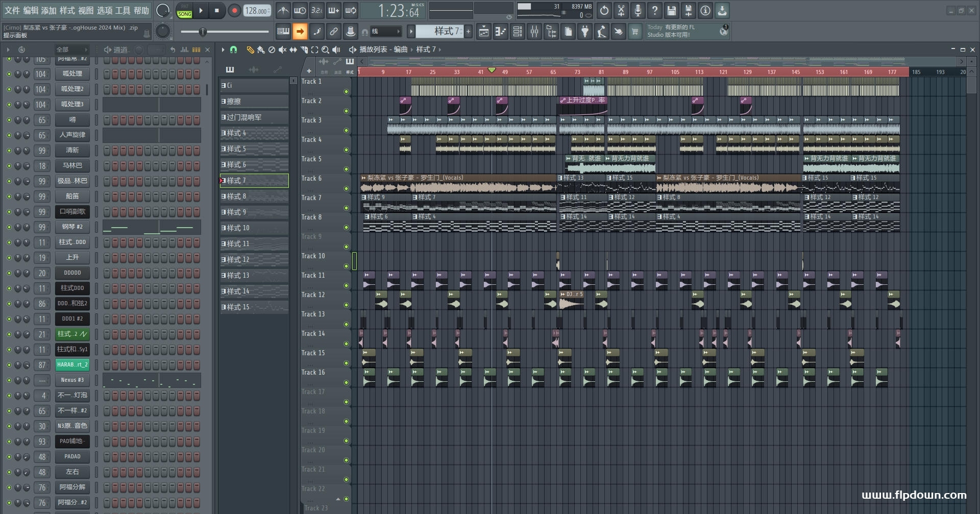Screen dimensions: 980x514
Task: Toggle the playlist magnet snap icon
Action: coord(233,50)
